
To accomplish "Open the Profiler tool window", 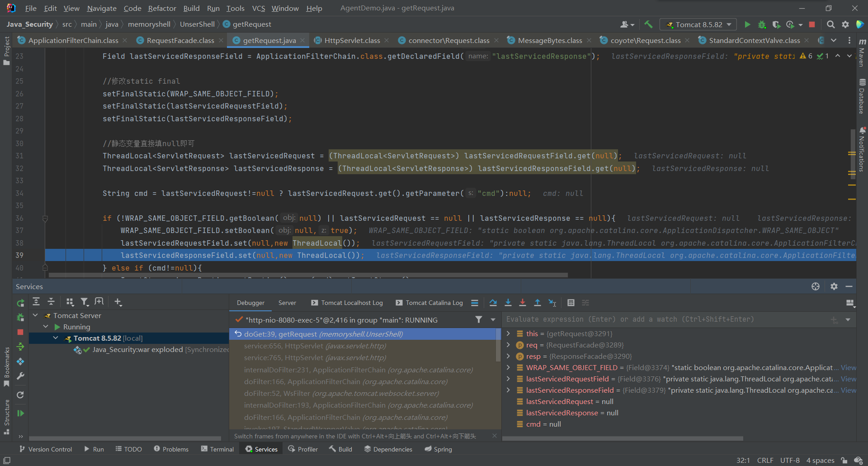I will (303, 449).
